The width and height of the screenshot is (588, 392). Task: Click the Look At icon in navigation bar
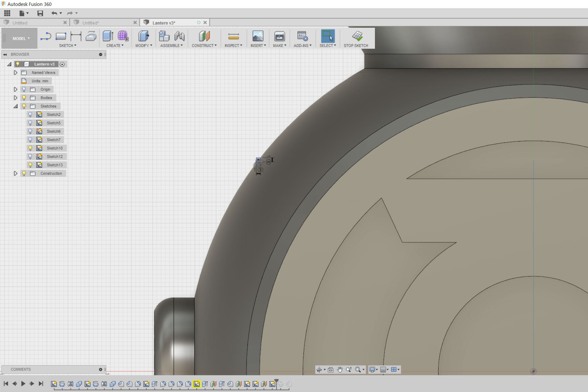(x=331, y=370)
